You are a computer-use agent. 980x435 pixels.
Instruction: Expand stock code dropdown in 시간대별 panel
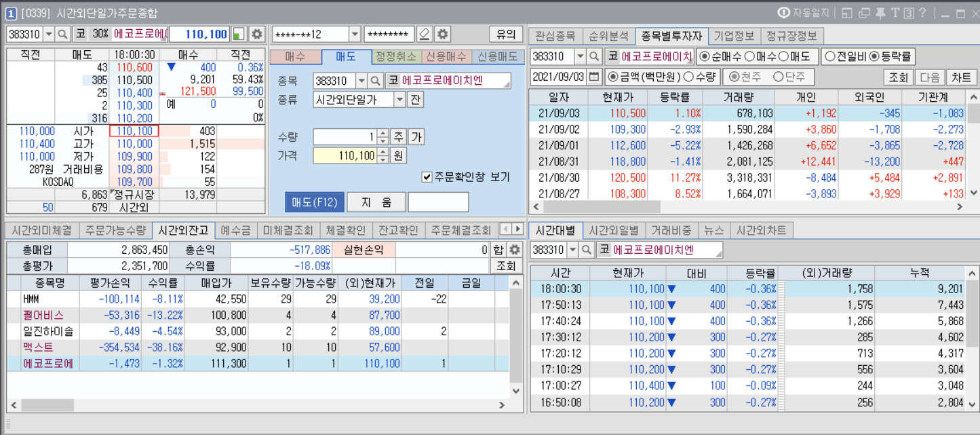tap(572, 250)
